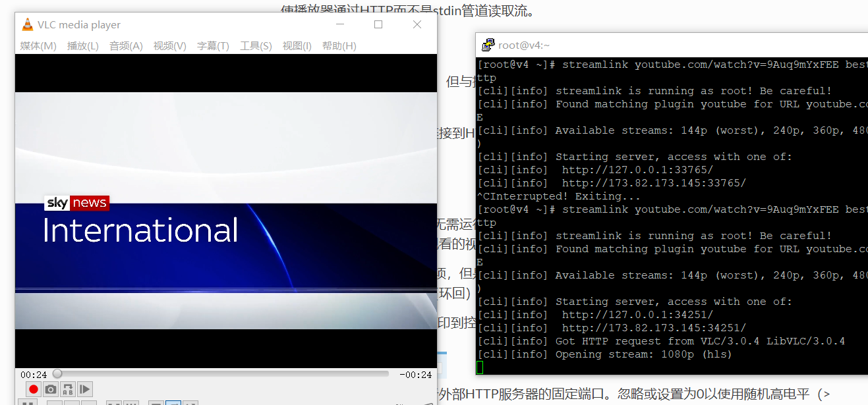
Task: Open the 视频(V) menu
Action: pyautogui.click(x=169, y=45)
